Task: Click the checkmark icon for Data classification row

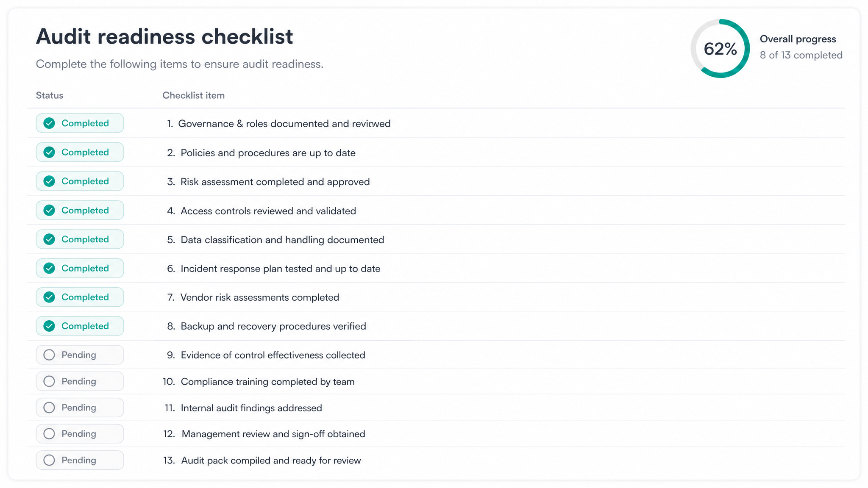Action: pos(49,239)
